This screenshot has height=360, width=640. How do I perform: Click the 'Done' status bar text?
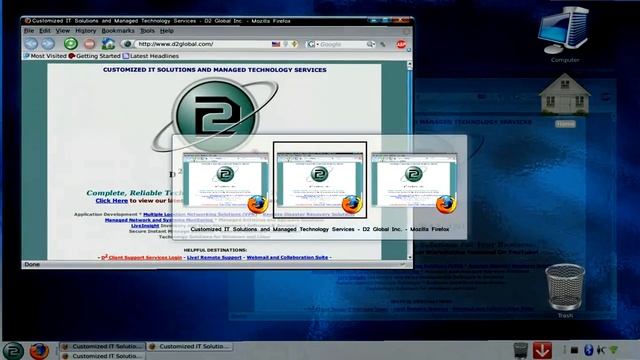click(x=32, y=264)
